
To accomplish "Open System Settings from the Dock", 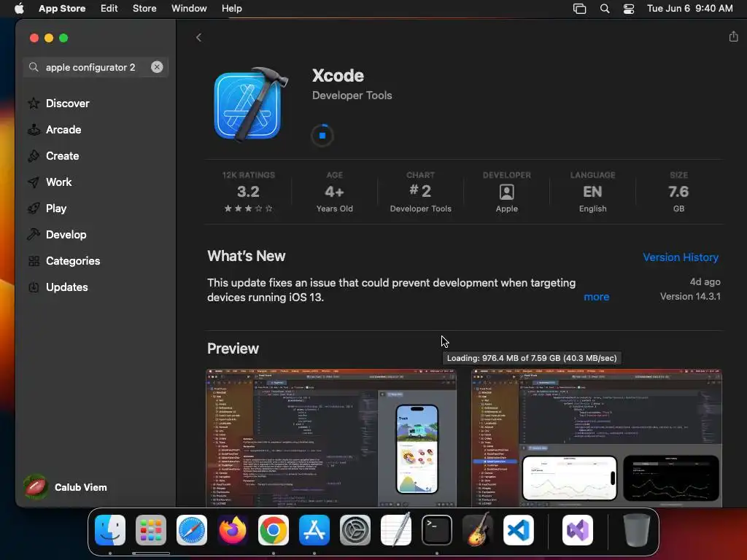I will click(x=355, y=530).
